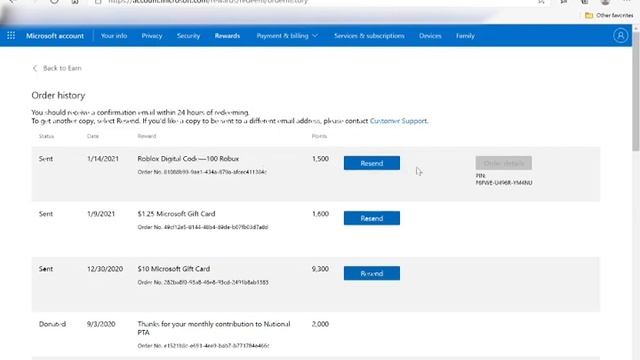
Task: Click the 1/9/2021 date cell
Action: pyautogui.click(x=101, y=214)
